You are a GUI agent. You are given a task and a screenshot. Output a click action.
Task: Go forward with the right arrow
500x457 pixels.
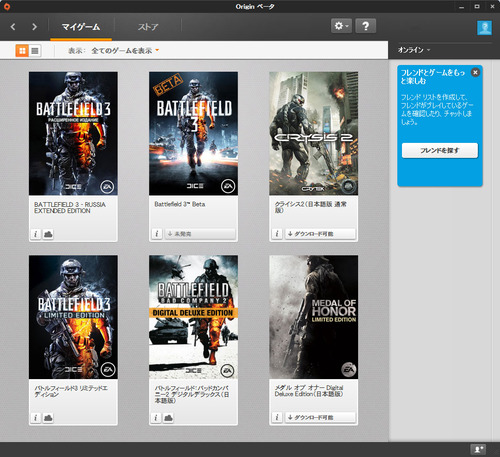34,27
